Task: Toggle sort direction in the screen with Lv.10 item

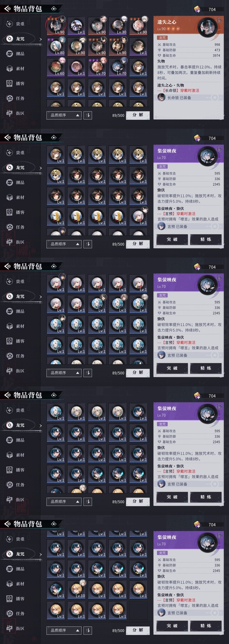Action: [x=88, y=630]
